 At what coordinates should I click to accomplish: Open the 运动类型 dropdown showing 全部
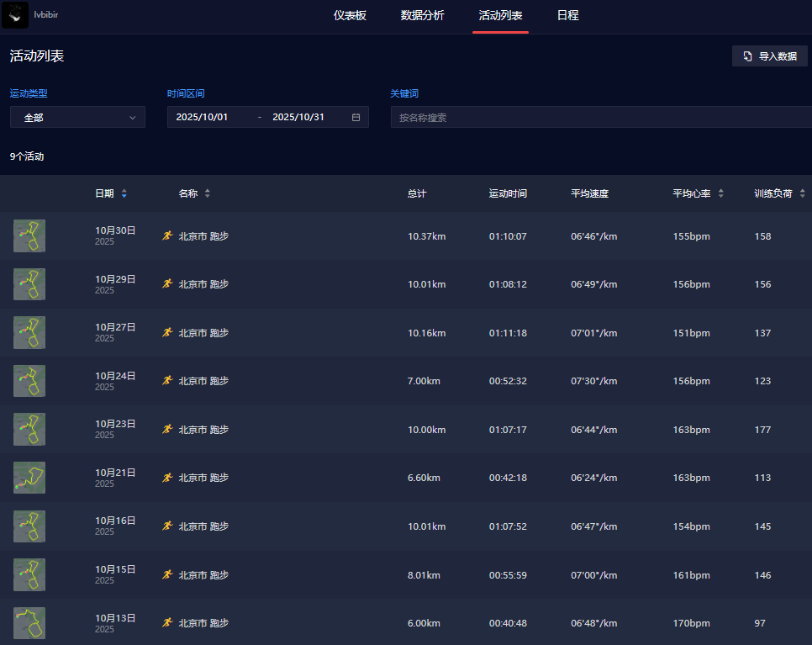[x=77, y=118]
